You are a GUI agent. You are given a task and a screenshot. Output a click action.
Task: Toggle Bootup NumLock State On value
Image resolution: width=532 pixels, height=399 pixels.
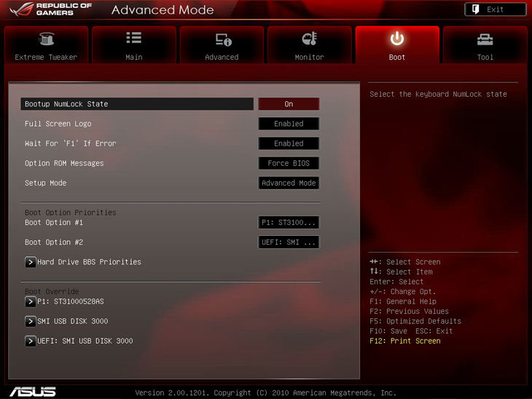coord(289,104)
